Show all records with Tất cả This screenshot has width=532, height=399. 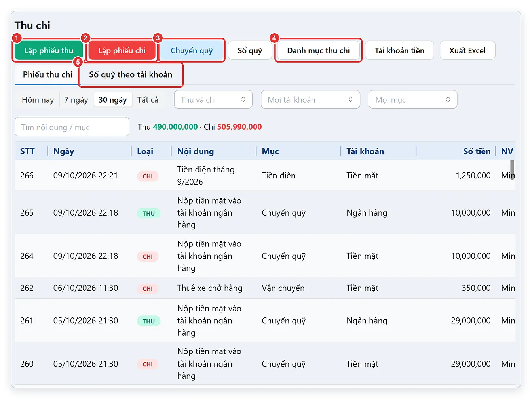coord(148,100)
